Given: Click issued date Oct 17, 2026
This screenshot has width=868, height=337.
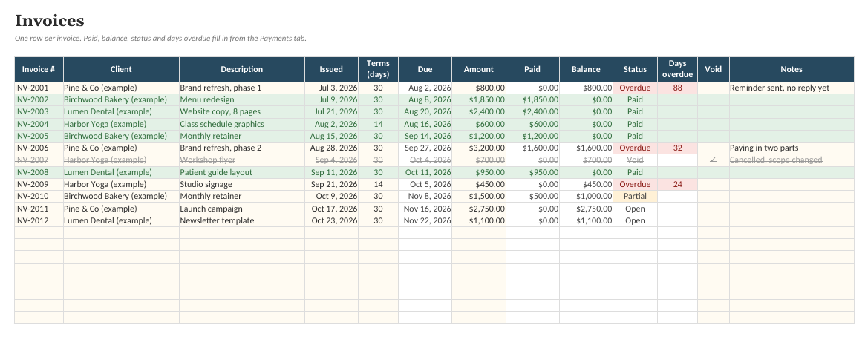Looking at the screenshot, I should point(331,209).
